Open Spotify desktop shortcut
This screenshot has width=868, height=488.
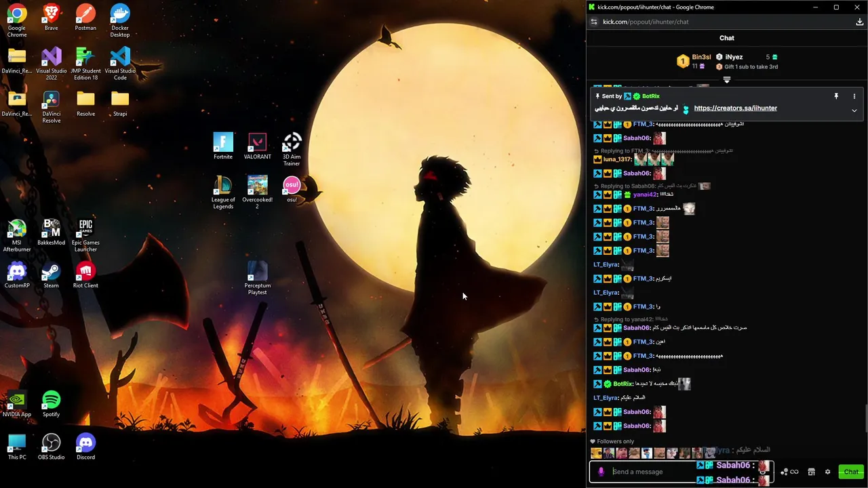tap(51, 404)
